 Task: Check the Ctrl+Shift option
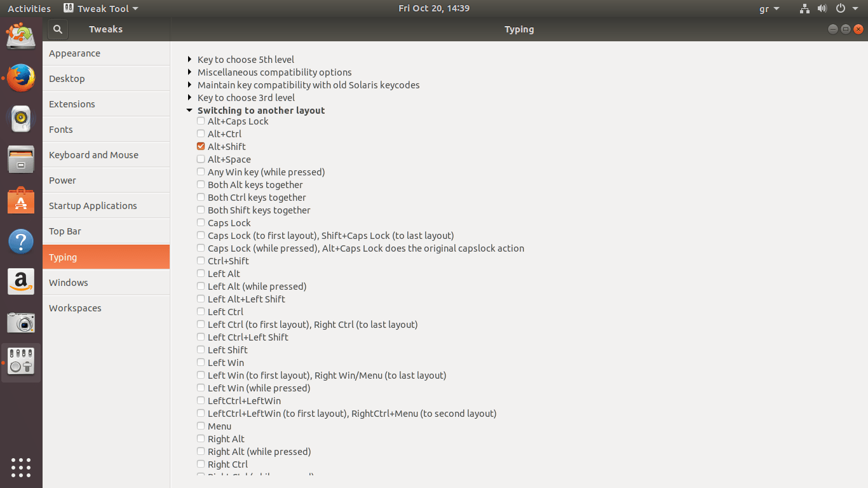click(201, 261)
